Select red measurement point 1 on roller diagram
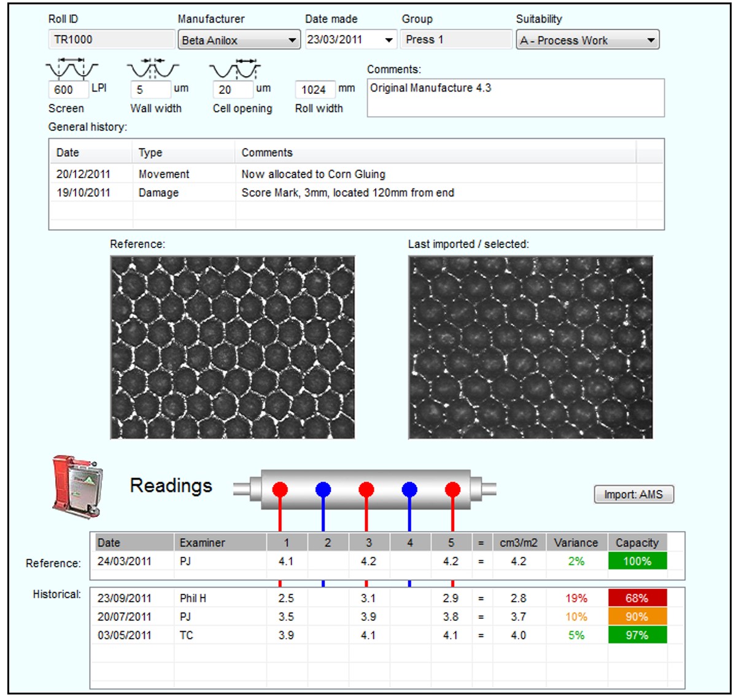 [x=281, y=489]
